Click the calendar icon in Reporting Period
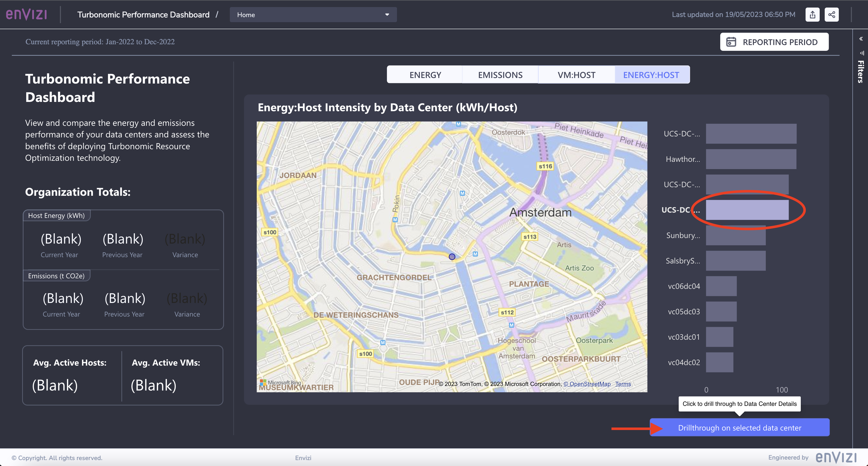Viewport: 868px width, 466px height. point(731,42)
